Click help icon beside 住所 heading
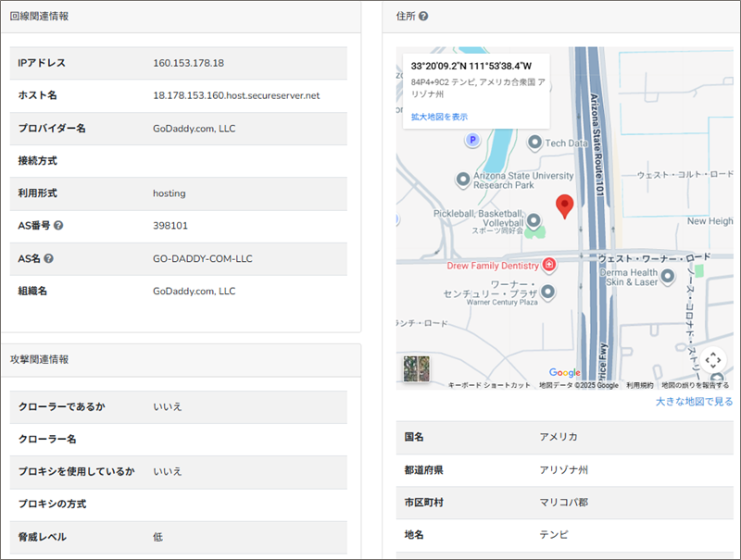 [423, 17]
